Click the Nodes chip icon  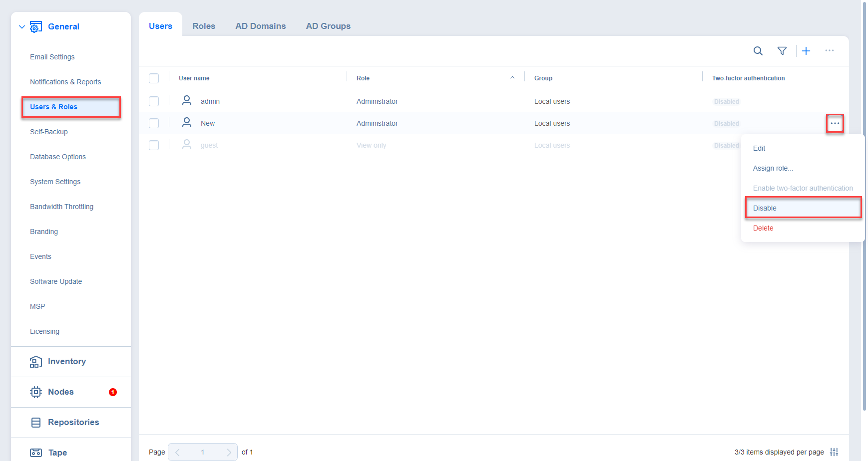pos(35,392)
